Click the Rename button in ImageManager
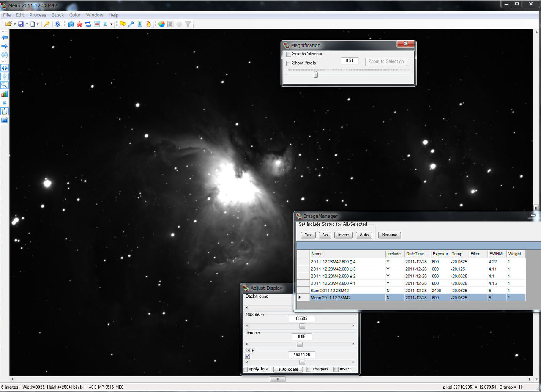 coord(390,235)
